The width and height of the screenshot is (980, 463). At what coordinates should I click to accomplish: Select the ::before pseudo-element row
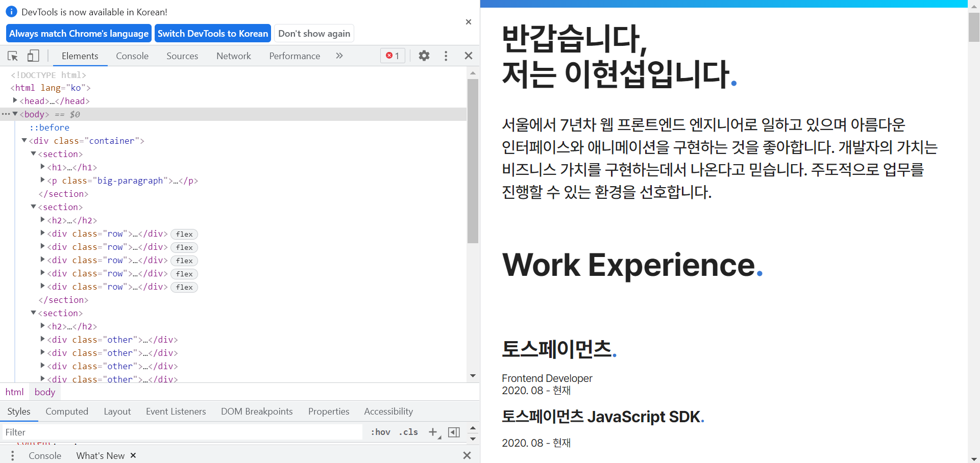49,127
